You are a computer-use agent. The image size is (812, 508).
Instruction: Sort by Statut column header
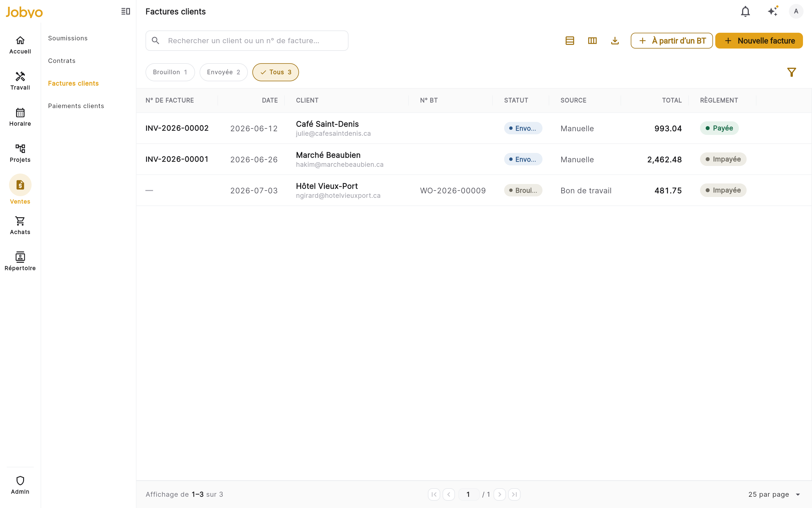[x=516, y=100]
